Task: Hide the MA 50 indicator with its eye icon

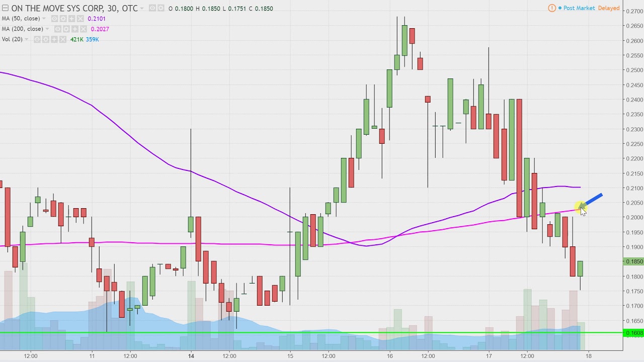Action: [54, 19]
